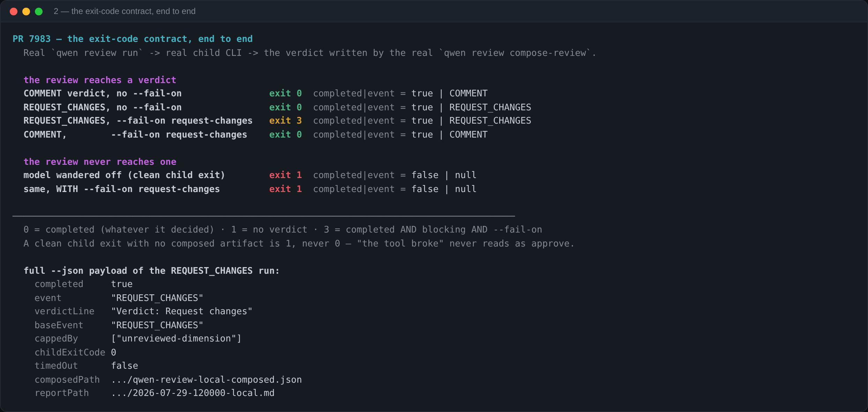Click the "REQUEST_CHANGES" value beside baseEvent
This screenshot has height=412, width=868.
[157, 325]
